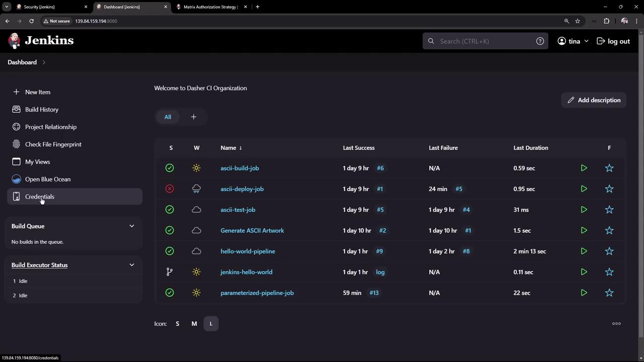Click the failed status icon for ascii-deploy-job
This screenshot has width=644, height=362.
pyautogui.click(x=170, y=189)
